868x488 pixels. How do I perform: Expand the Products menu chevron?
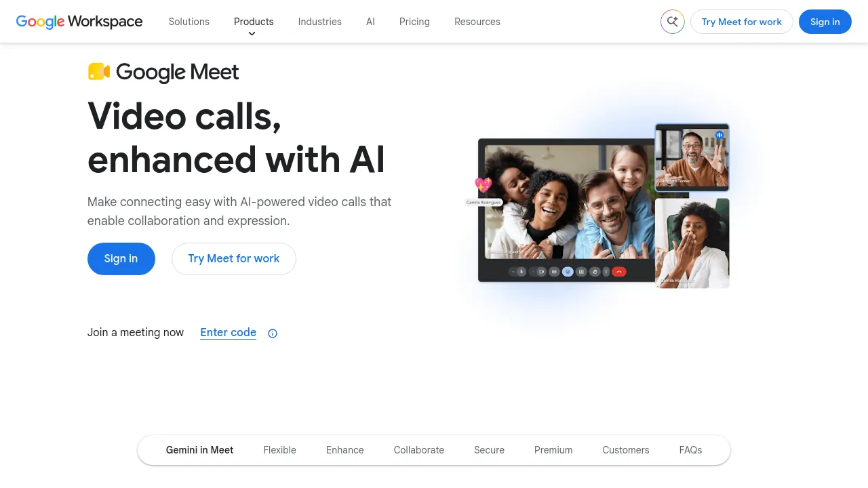(x=252, y=34)
